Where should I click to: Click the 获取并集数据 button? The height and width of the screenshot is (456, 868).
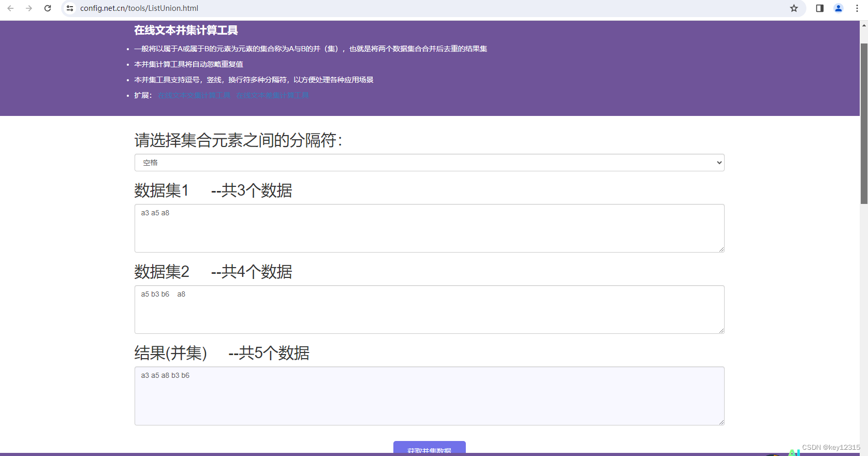tap(429, 448)
